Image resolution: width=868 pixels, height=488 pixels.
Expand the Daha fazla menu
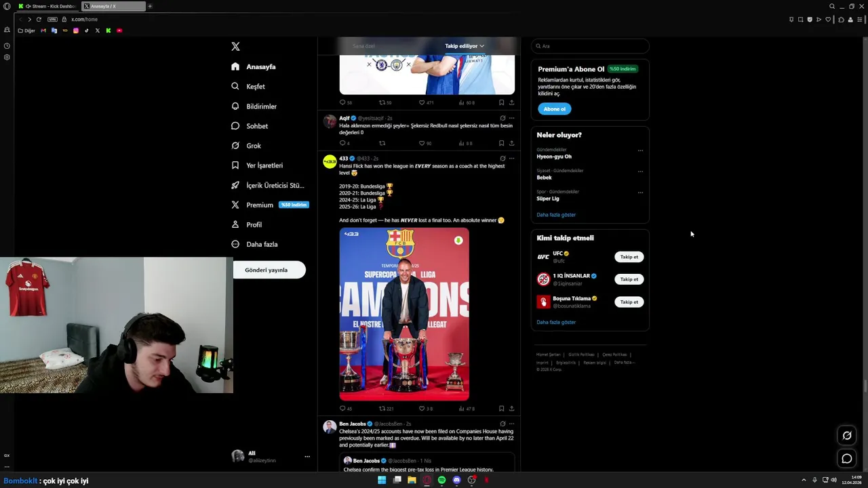(254, 244)
